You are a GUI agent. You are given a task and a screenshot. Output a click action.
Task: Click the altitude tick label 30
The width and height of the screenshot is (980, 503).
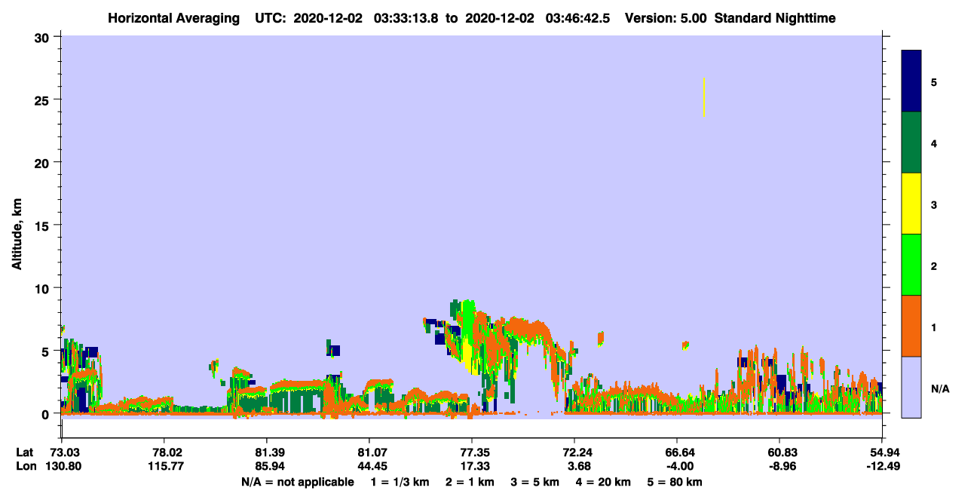click(43, 37)
